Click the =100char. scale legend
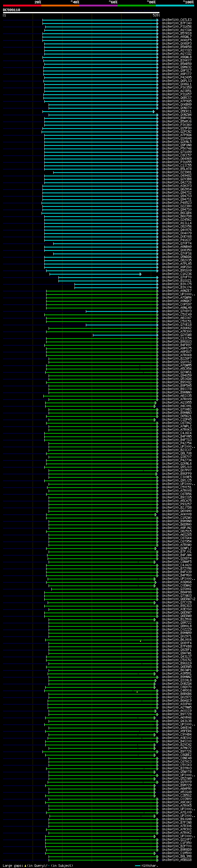The height and width of the screenshot is (868, 197). (x=146, y=865)
